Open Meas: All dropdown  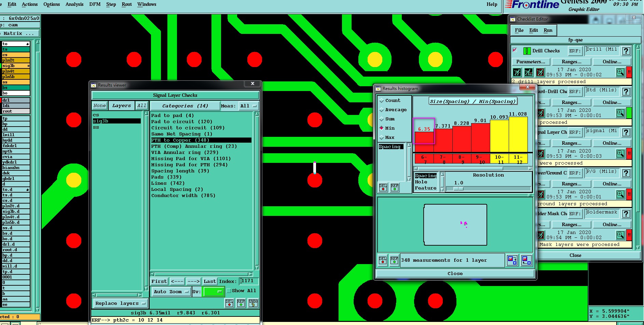pyautogui.click(x=248, y=106)
